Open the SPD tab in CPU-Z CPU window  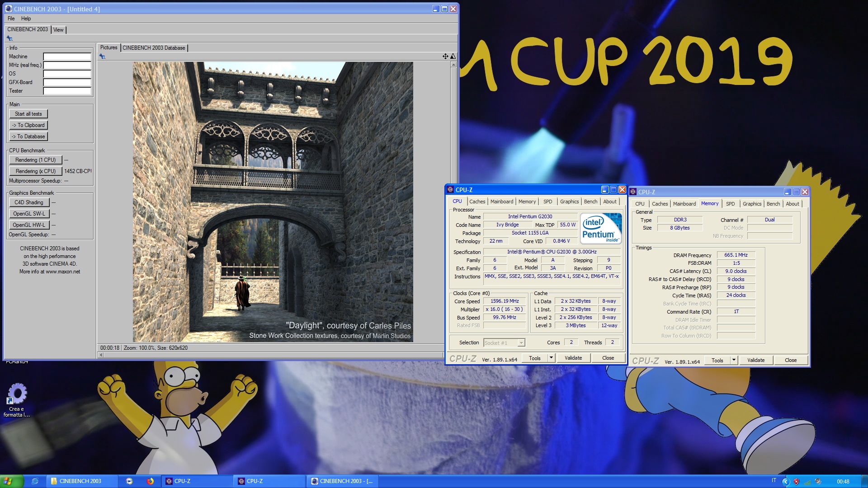click(548, 202)
